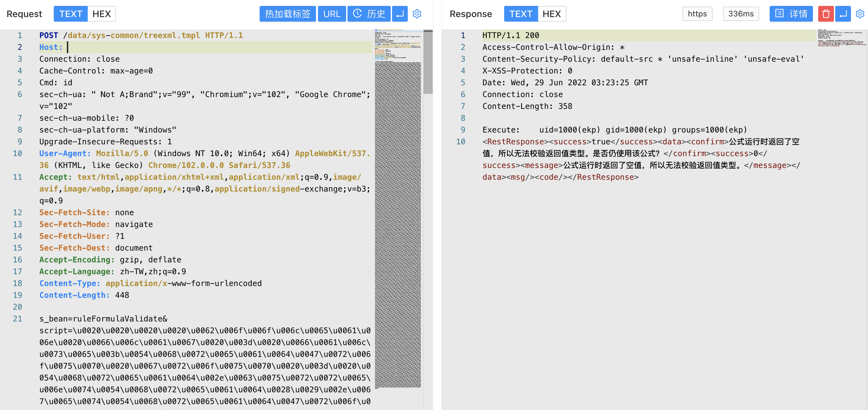The width and height of the screenshot is (868, 410).
Task: Click the https protocol tag
Action: point(697,14)
